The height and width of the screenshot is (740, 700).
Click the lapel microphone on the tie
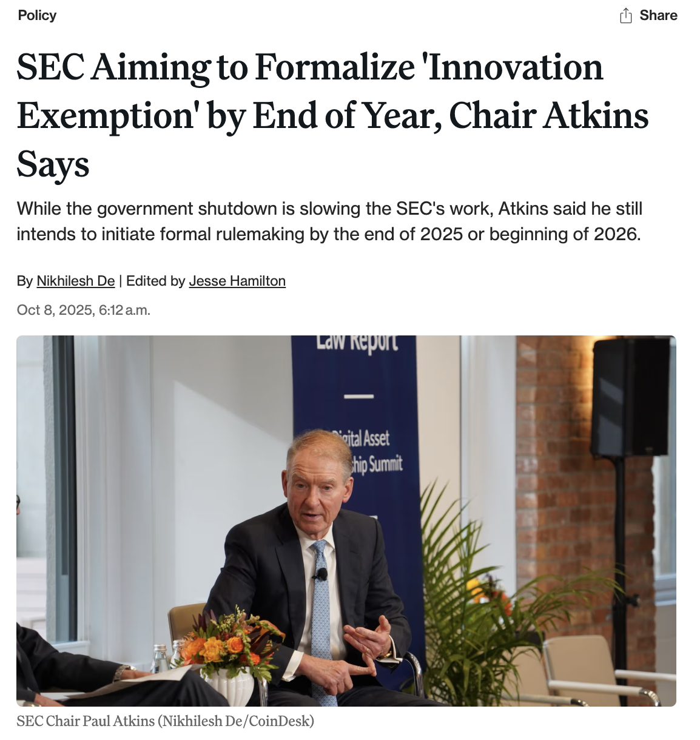[x=321, y=574]
